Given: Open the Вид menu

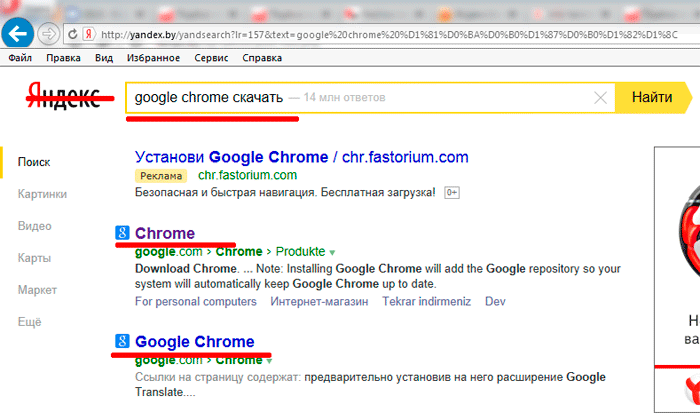Looking at the screenshot, I should [x=104, y=58].
